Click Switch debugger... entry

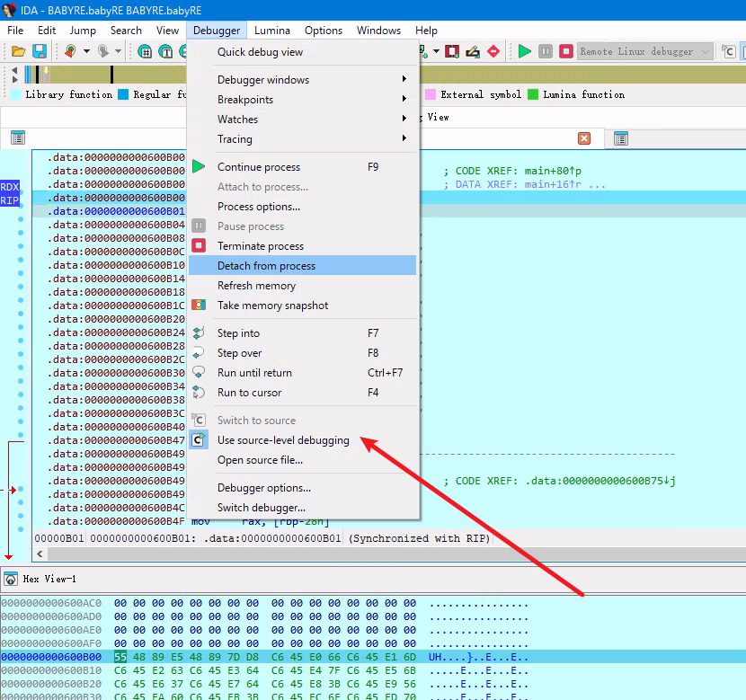point(262,508)
